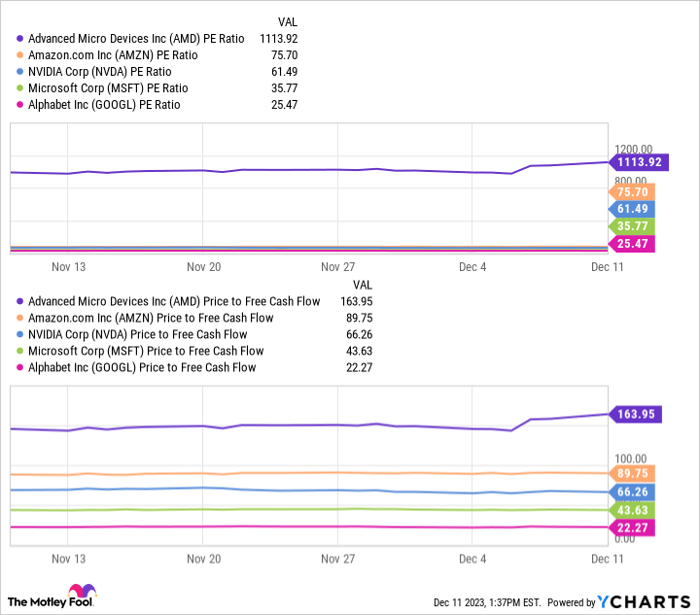Click the pink Alphabet PE Ratio legend dot
Viewport: 700px width, 615px height.
pyautogui.click(x=20, y=105)
